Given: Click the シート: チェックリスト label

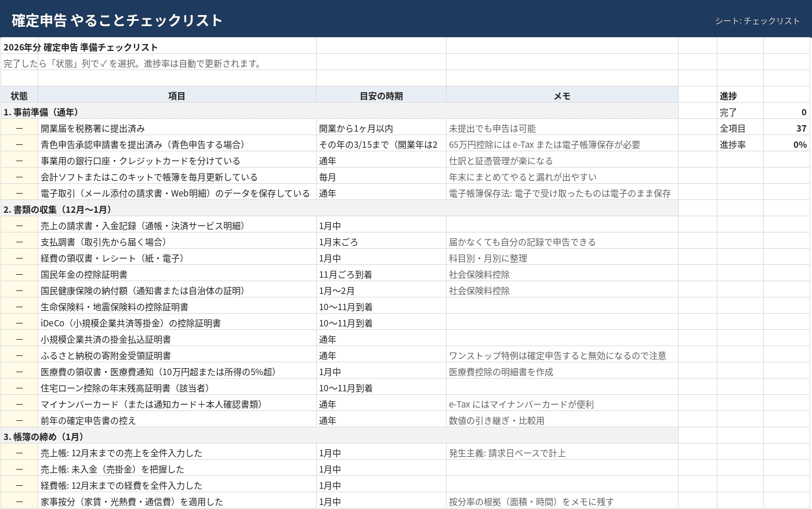Looking at the screenshot, I should tap(757, 21).
